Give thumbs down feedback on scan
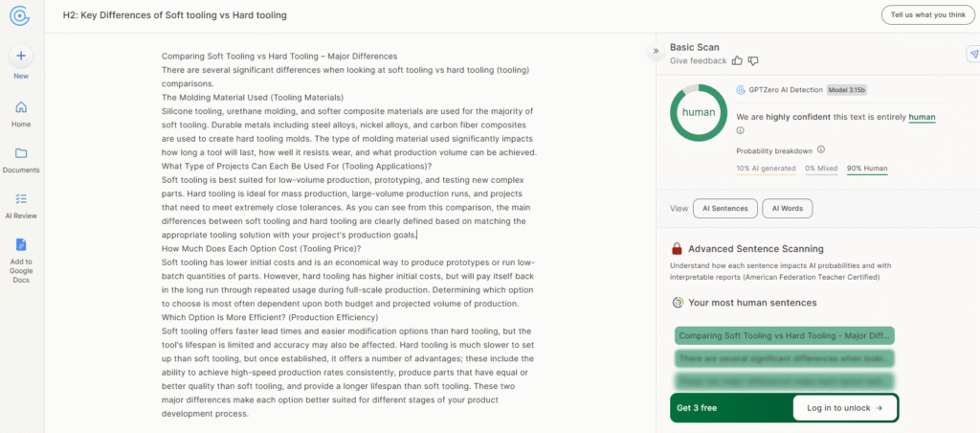Screen dimensions: 980x433 [x=753, y=60]
